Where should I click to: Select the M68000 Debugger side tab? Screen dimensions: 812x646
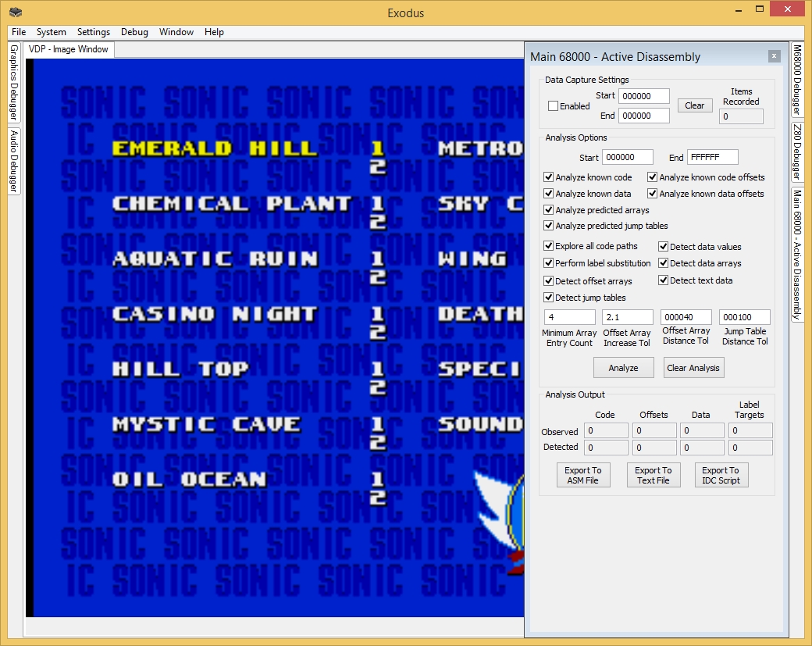click(797, 80)
